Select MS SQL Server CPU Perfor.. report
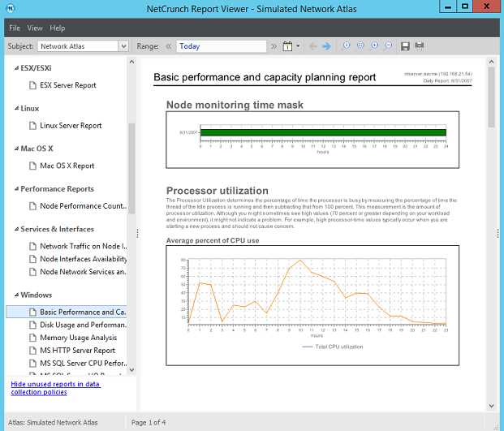Image resolution: width=504 pixels, height=431 pixels. [78, 364]
